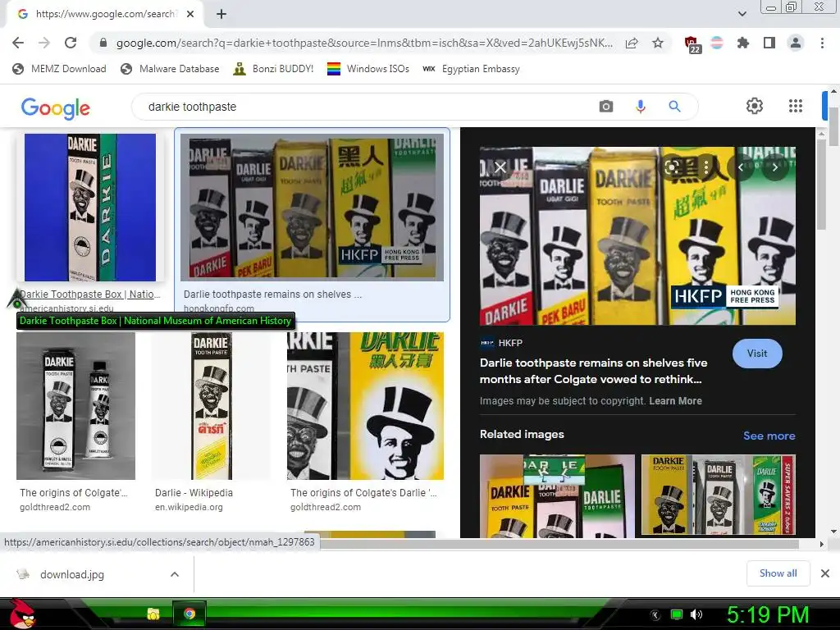Expand the tab search dropdown arrow

(x=742, y=14)
